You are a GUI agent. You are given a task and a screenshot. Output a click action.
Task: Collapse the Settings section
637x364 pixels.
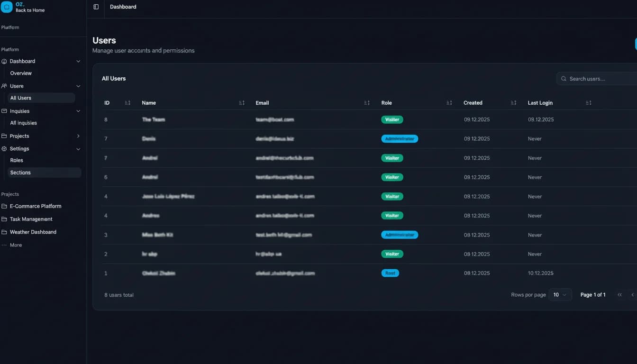[78, 148]
